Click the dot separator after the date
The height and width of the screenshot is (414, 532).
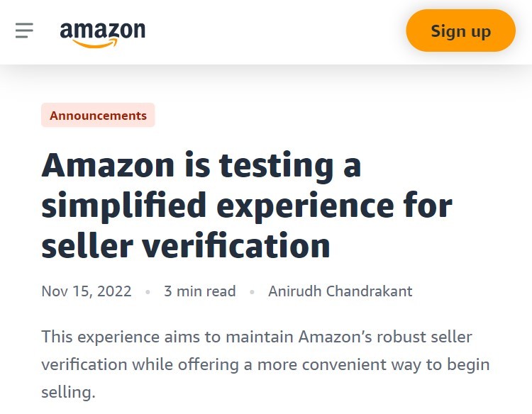pyautogui.click(x=148, y=292)
